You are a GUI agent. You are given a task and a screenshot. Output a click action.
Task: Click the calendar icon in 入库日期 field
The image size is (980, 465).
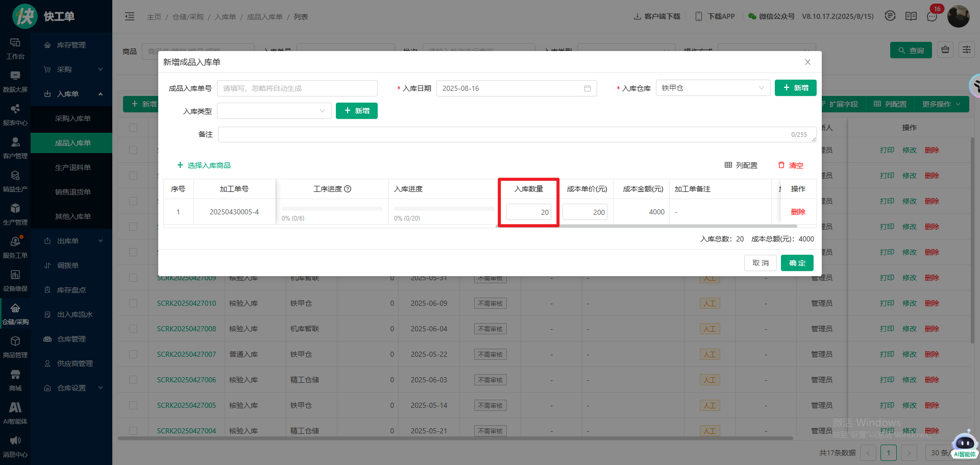click(x=587, y=88)
